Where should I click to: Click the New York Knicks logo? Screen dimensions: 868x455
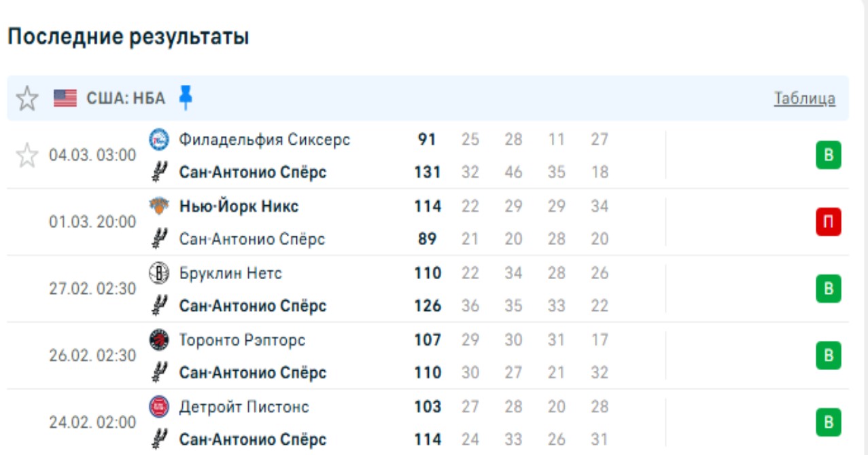[158, 206]
